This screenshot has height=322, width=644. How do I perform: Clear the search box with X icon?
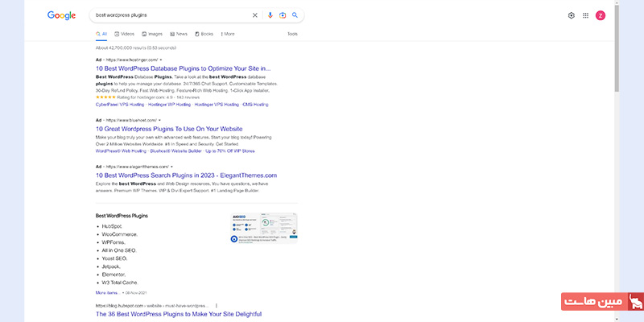click(255, 15)
